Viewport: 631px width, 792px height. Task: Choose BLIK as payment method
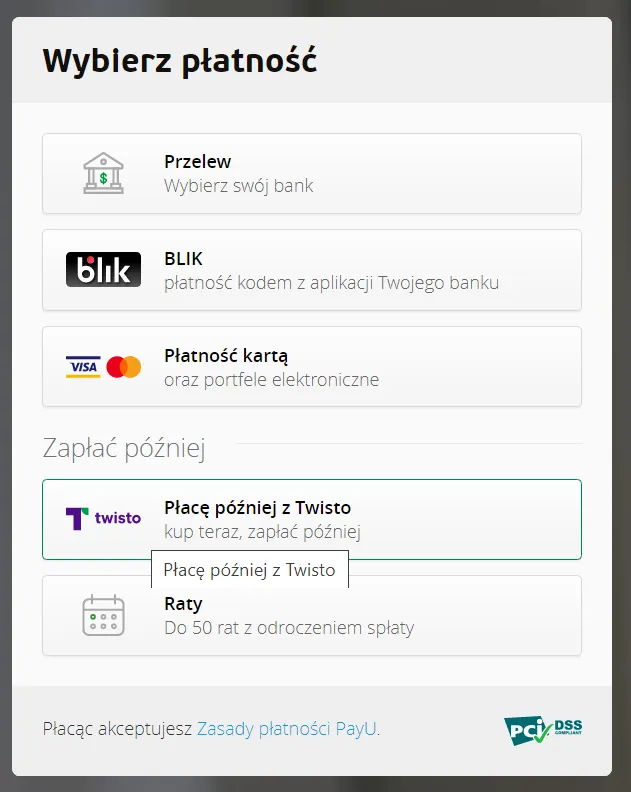184,258
